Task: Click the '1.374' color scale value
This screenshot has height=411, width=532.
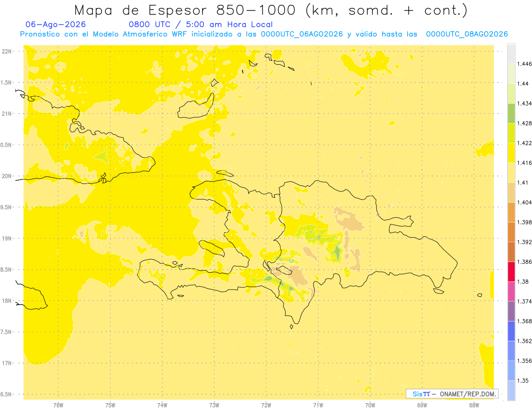Action: coord(524,301)
